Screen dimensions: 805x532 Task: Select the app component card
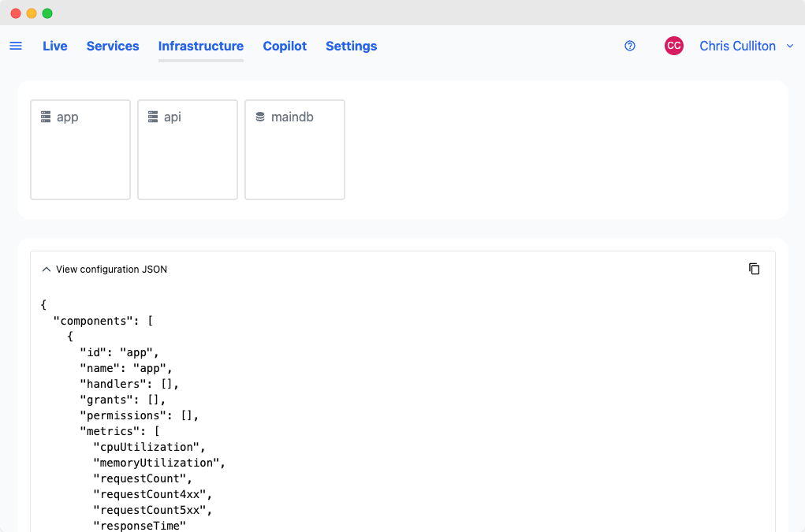click(80, 150)
